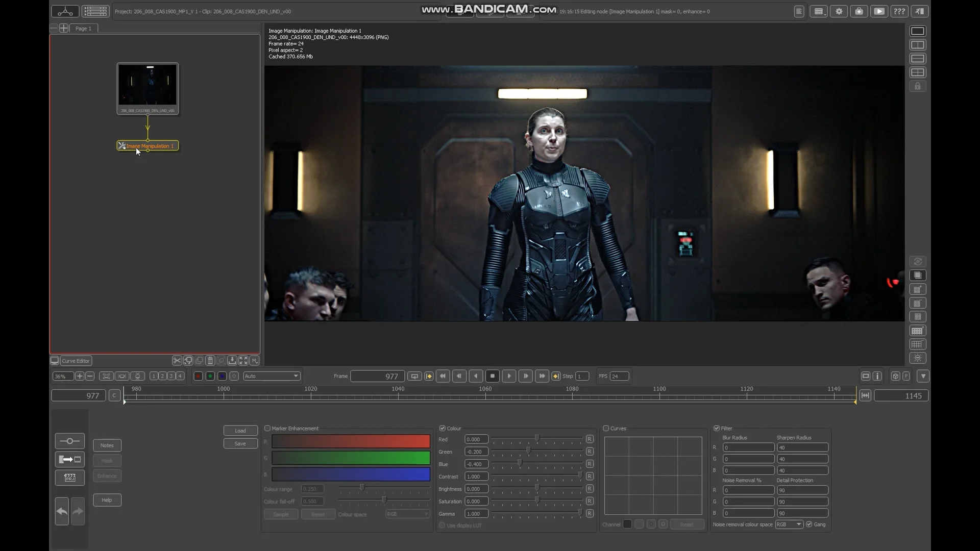Click the scissors cut node icon
980x551 pixels.
pyautogui.click(x=177, y=361)
